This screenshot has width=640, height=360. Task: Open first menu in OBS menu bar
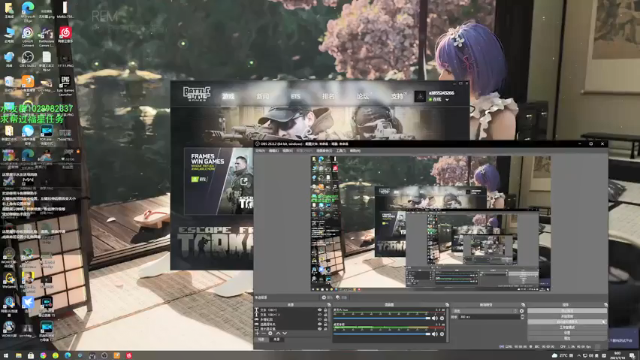pyautogui.click(x=260, y=151)
